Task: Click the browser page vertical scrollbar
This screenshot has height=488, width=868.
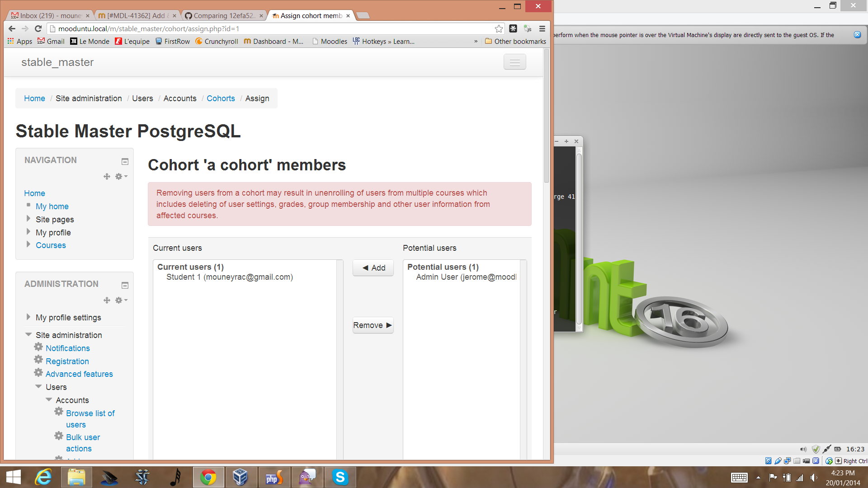Action: coord(546,116)
